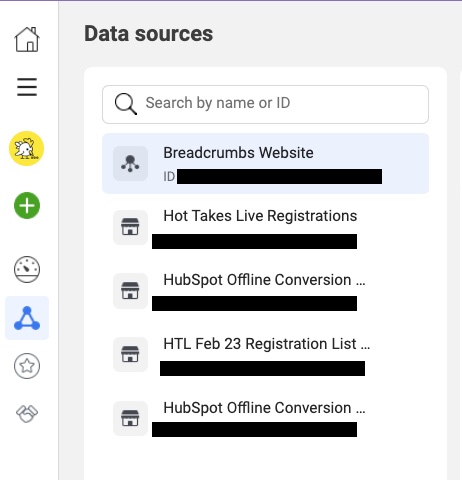
Task: Click store icon beside Hot Takes Live Registrations
Action: click(x=130, y=227)
